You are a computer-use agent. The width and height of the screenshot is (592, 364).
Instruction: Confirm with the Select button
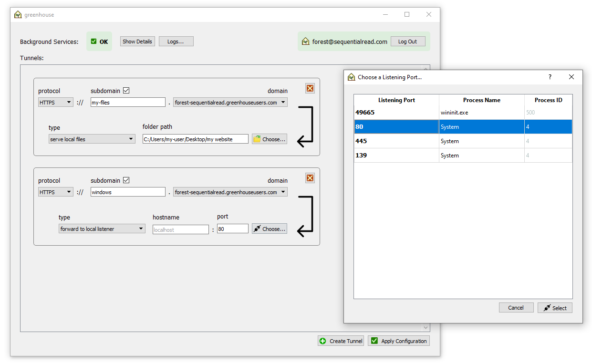555,308
